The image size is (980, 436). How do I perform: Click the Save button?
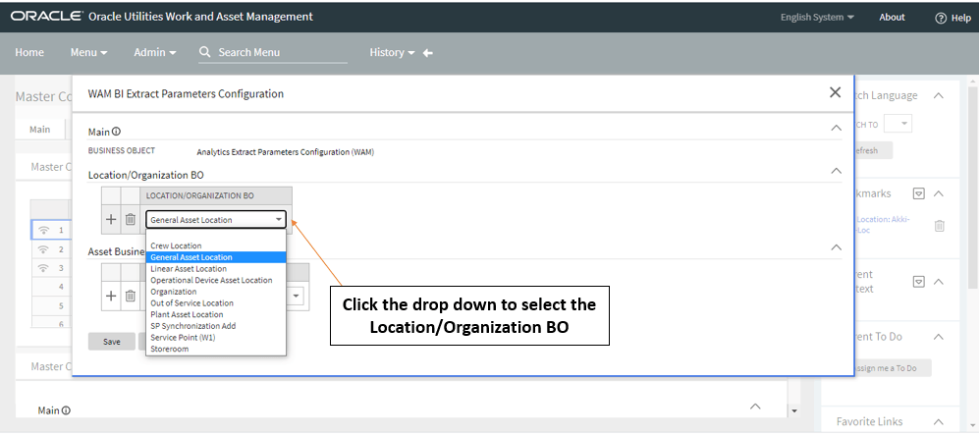click(111, 342)
